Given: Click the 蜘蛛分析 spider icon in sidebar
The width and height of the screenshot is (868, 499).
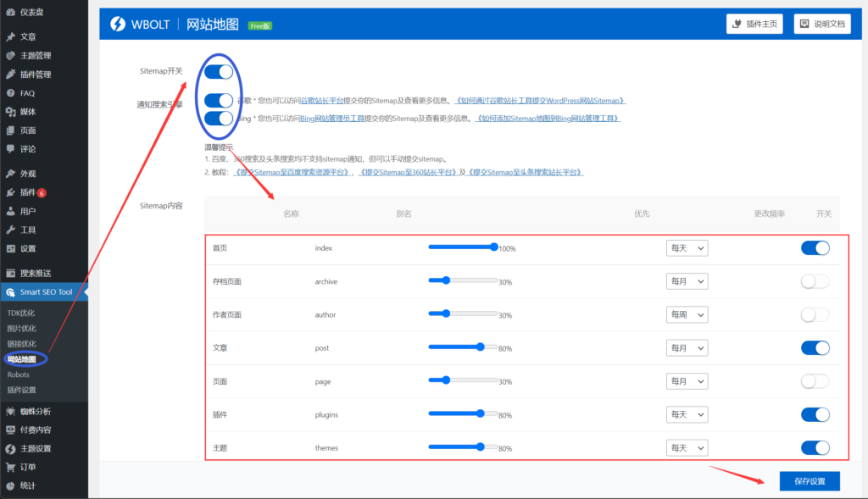Looking at the screenshot, I should 10,411.
